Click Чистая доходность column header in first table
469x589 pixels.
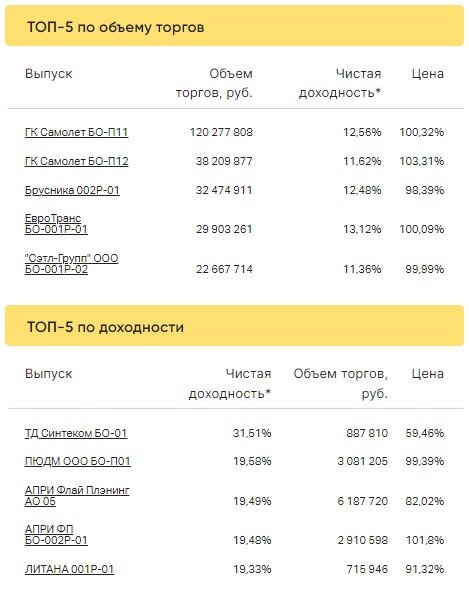click(340, 83)
